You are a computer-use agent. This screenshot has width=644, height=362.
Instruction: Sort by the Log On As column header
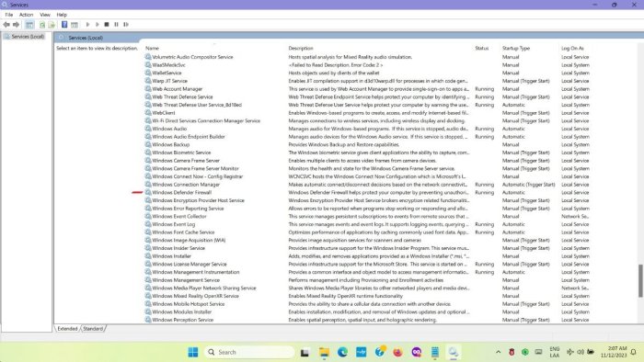point(572,49)
